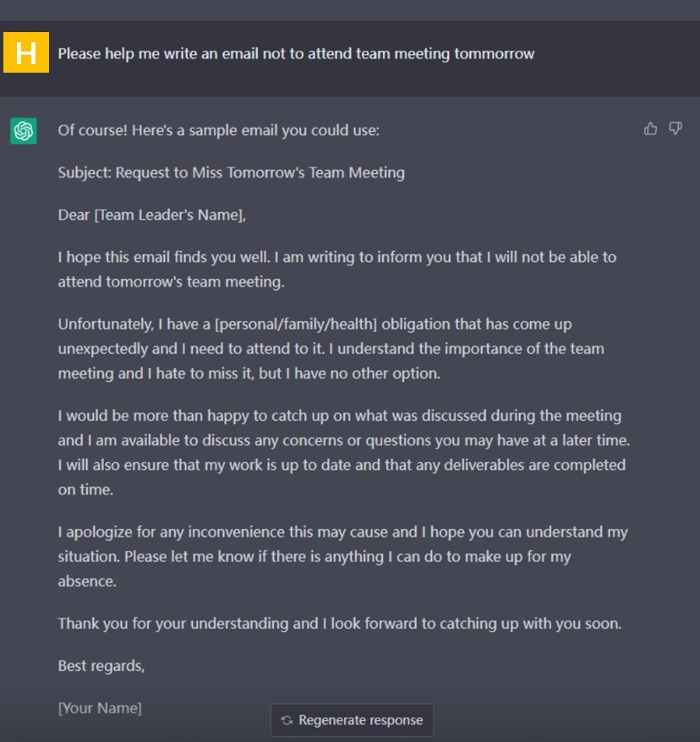Click the words "on time." ending the paragraph

(x=85, y=489)
